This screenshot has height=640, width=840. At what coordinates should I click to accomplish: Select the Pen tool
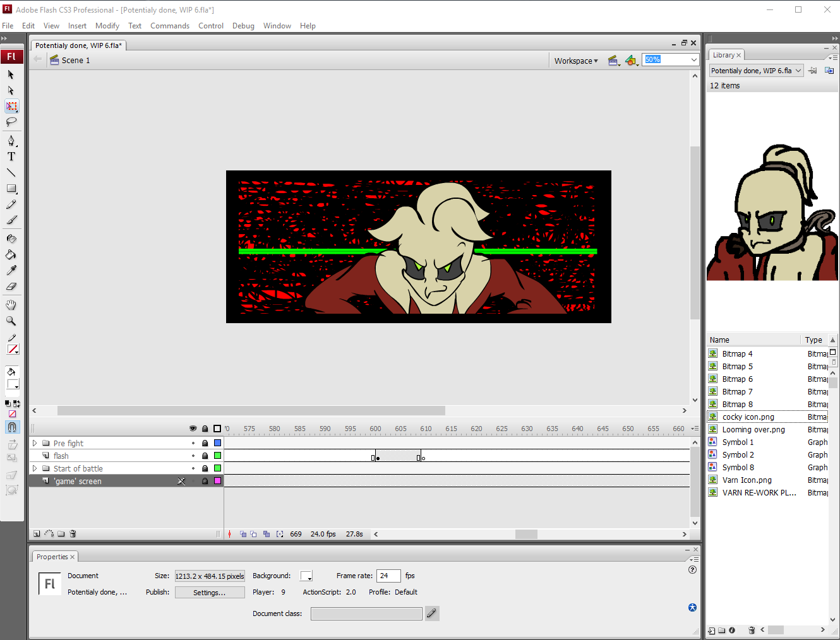pos(11,141)
